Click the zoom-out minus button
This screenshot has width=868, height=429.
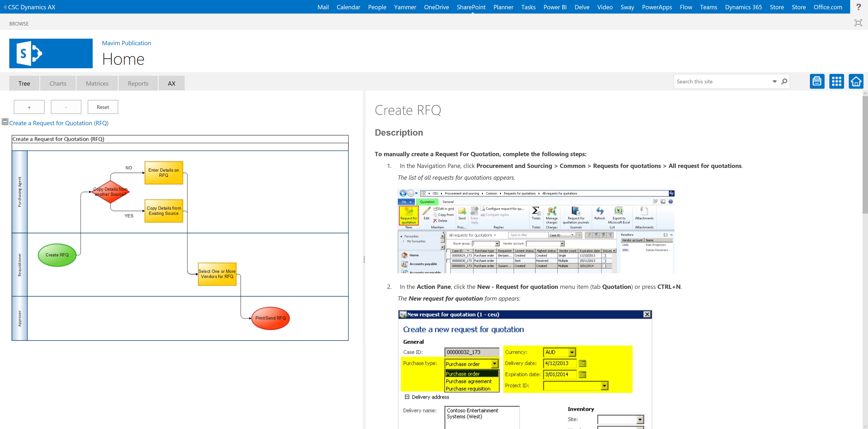pyautogui.click(x=66, y=107)
